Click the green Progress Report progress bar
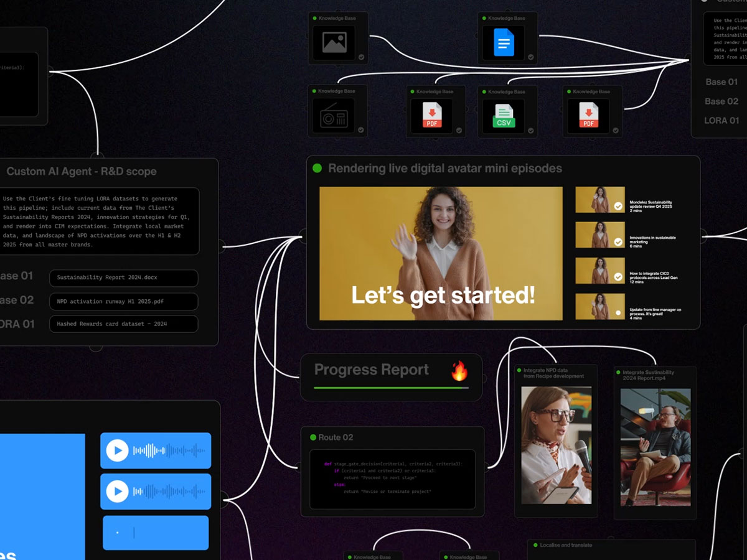Viewport: 747px width, 560px height. pos(391,388)
